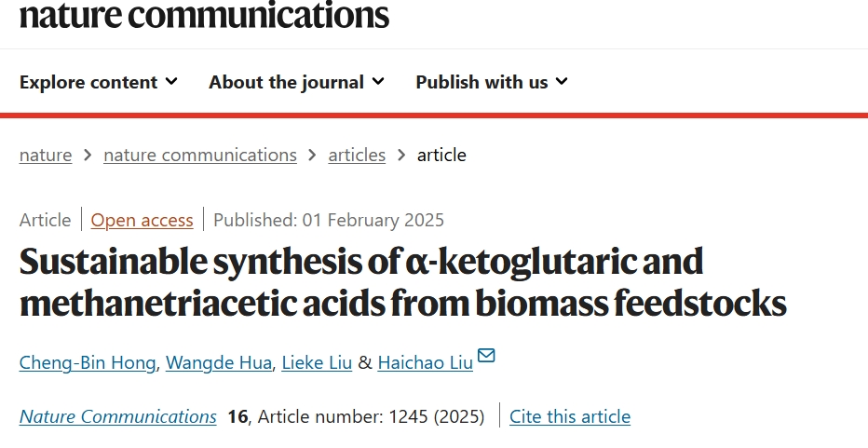
Task: Click Cite this article
Action: (x=570, y=416)
